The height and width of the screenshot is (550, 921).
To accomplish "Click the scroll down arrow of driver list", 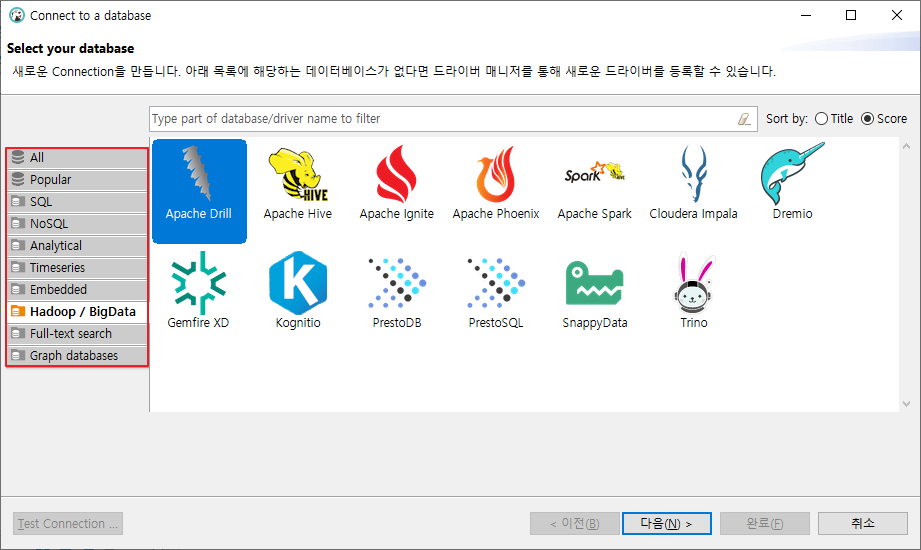I will (906, 404).
